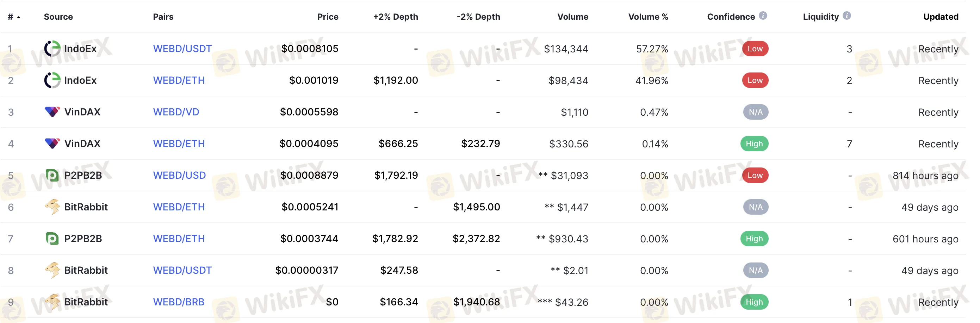
Task: Click the P2PB2B logo in row 5
Action: click(52, 175)
